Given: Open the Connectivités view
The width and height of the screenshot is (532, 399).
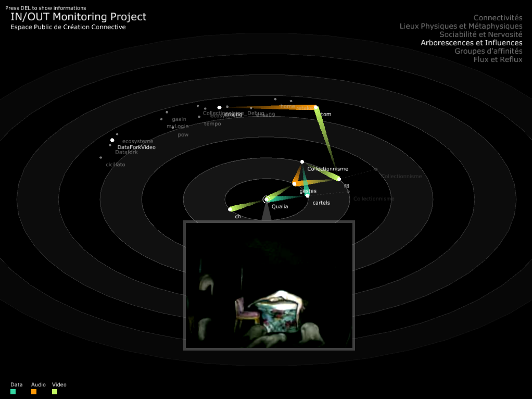Looking at the screenshot, I should pyautogui.click(x=498, y=18).
